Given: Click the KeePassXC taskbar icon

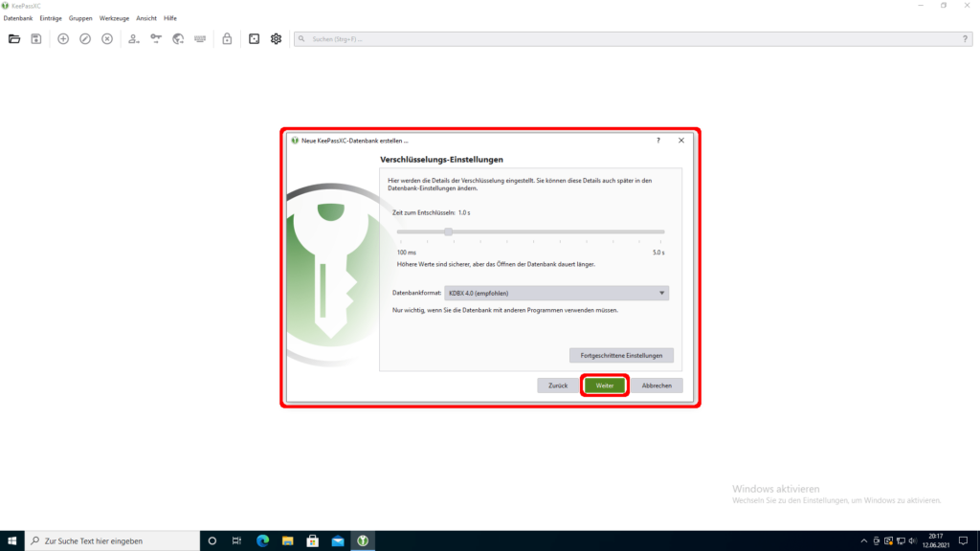Looking at the screenshot, I should coord(363,541).
